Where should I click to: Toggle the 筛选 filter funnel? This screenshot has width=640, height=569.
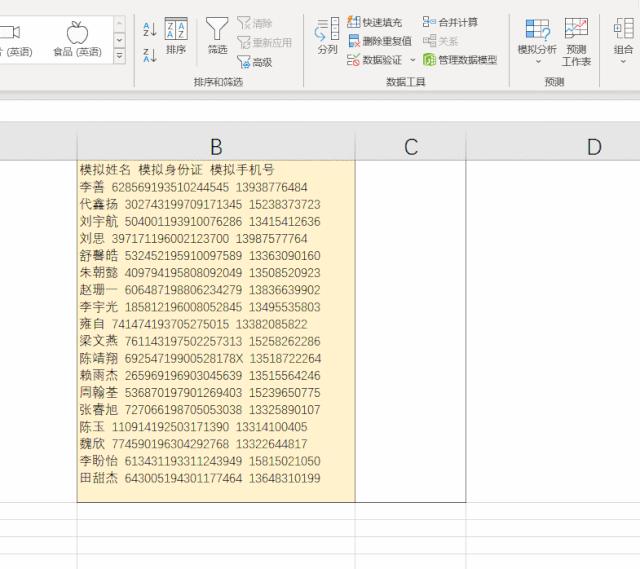click(x=217, y=36)
